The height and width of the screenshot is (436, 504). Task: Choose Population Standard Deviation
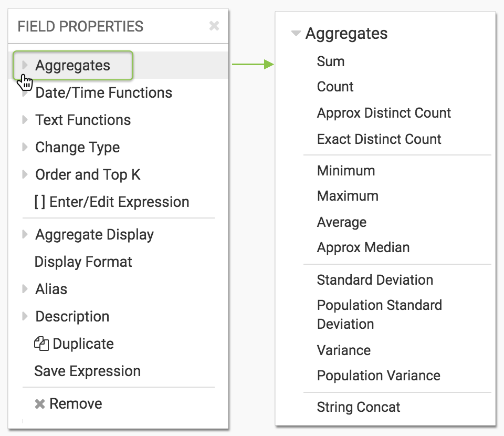[x=379, y=314]
